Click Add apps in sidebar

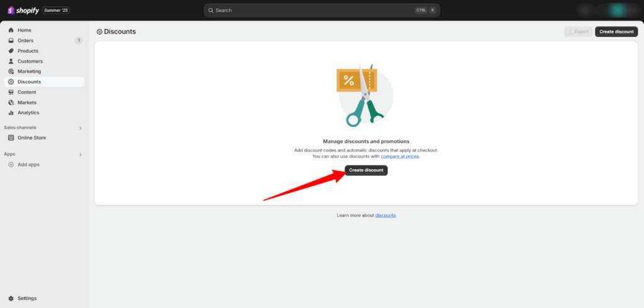28,165
